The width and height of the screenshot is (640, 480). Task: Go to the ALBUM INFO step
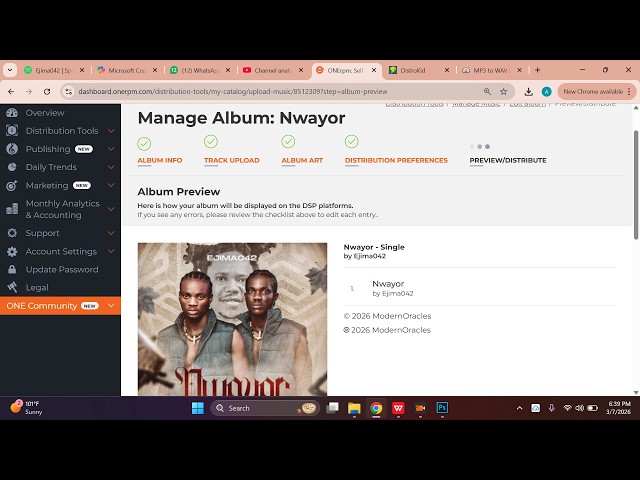pos(160,160)
